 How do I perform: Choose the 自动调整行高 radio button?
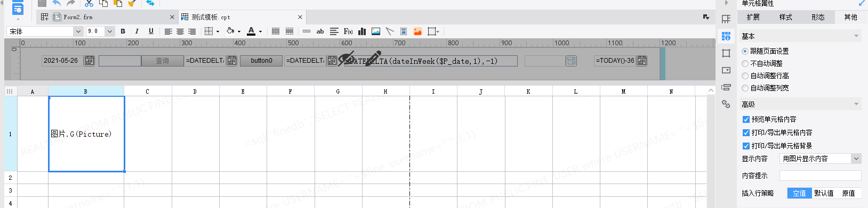click(x=745, y=76)
